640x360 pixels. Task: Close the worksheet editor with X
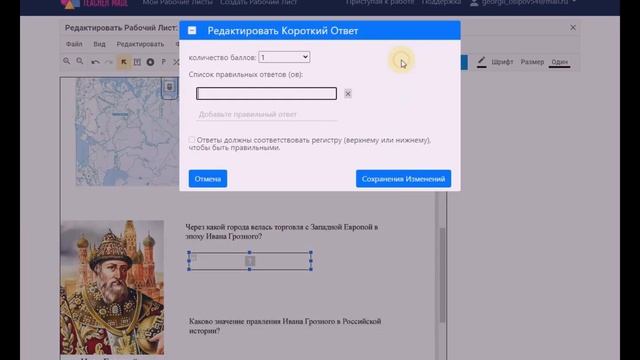click(573, 28)
